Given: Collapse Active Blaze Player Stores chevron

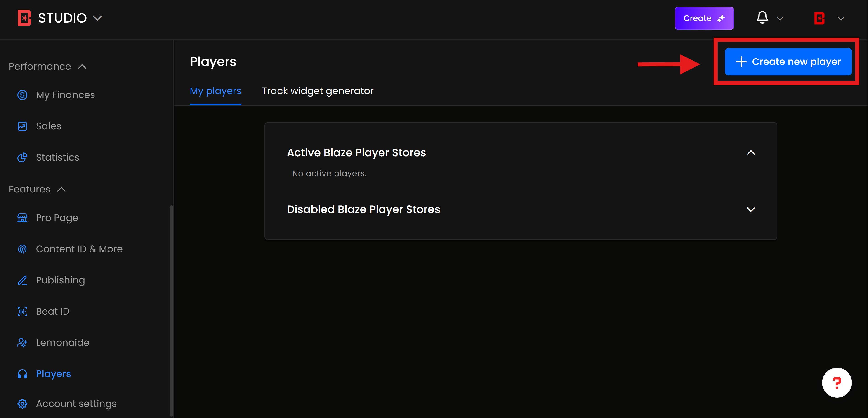Looking at the screenshot, I should click(x=751, y=153).
